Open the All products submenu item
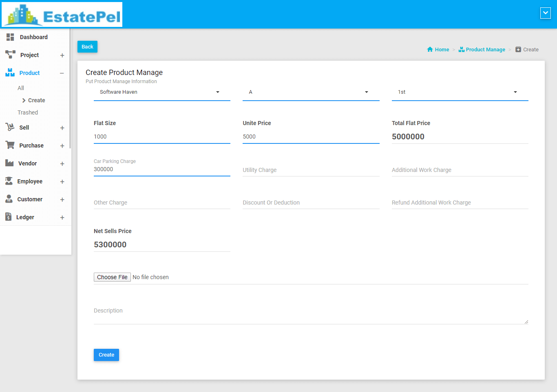 [x=21, y=88]
